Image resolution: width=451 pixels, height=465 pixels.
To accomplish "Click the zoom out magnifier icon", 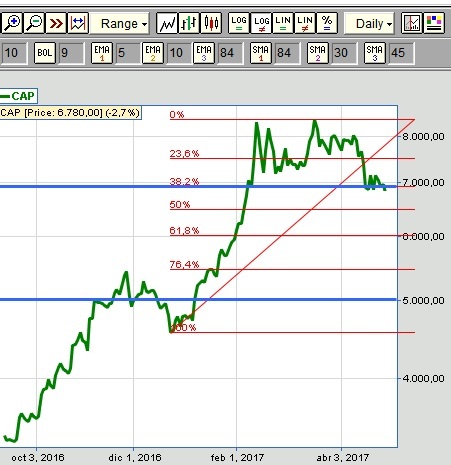I will pyautogui.click(x=34, y=23).
